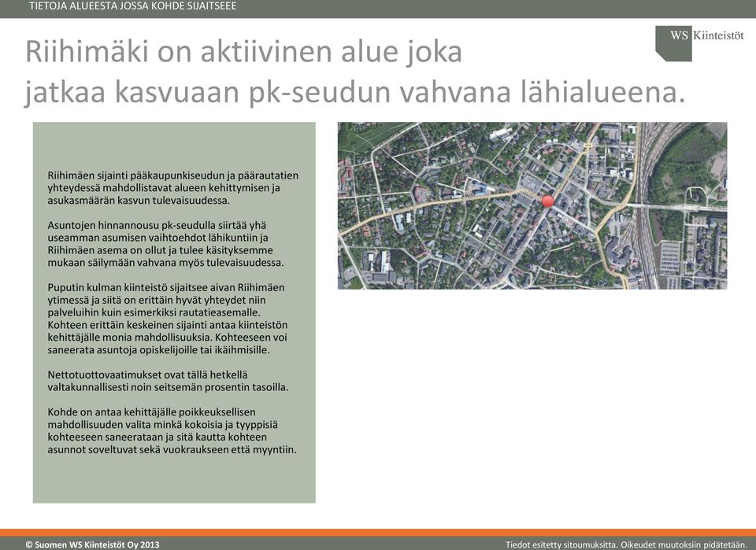Click the line 'asunnot soveltuvat sekä vuokraukseen että myyntiin.'
The width and height of the screenshot is (756, 550).
pos(172,450)
